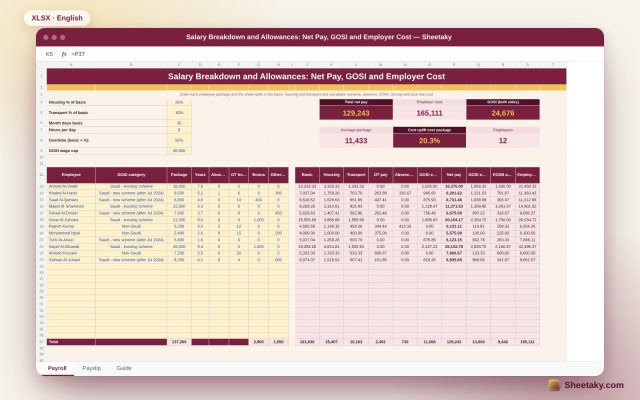Select the Employees count value 12
Viewport: 640px width, 400px height.
coord(503,140)
